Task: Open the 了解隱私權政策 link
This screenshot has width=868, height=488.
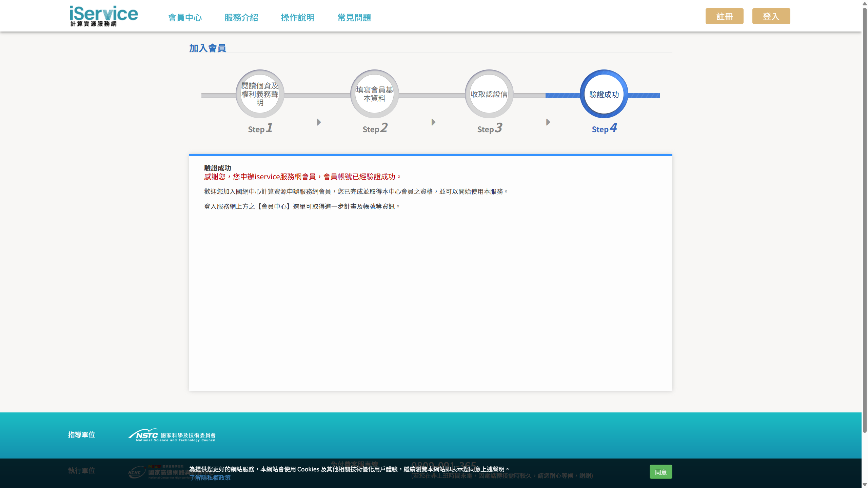Action: (210, 477)
